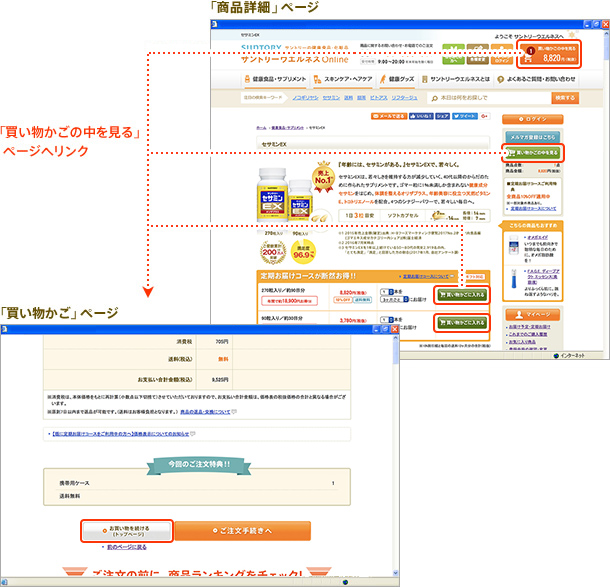Click the cart window vertical scrollbar
This screenshot has height=587, width=610.
(396, 456)
